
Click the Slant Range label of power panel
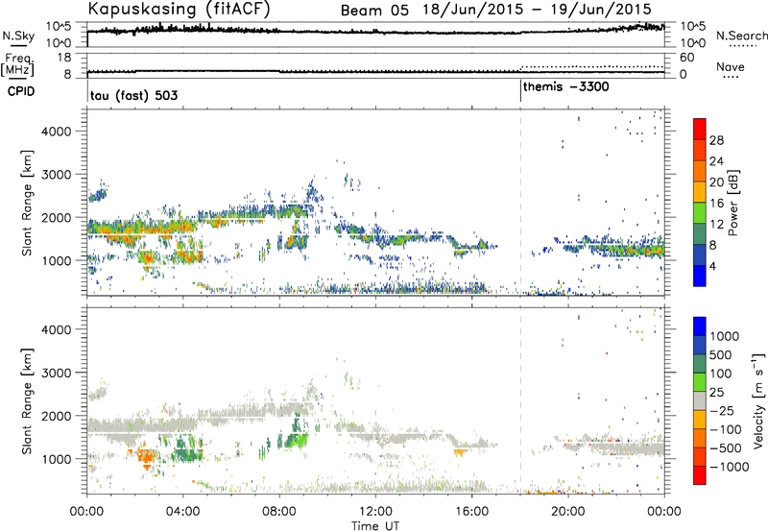[27, 203]
